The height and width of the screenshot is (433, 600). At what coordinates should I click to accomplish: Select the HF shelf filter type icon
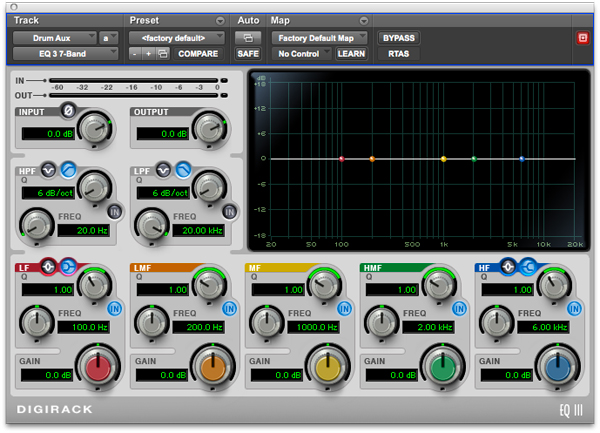click(528, 267)
